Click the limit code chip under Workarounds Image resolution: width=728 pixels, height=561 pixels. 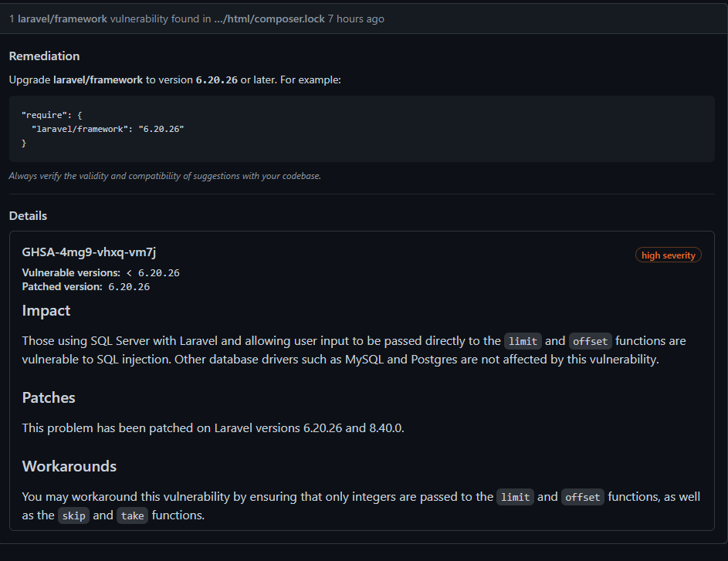click(515, 498)
